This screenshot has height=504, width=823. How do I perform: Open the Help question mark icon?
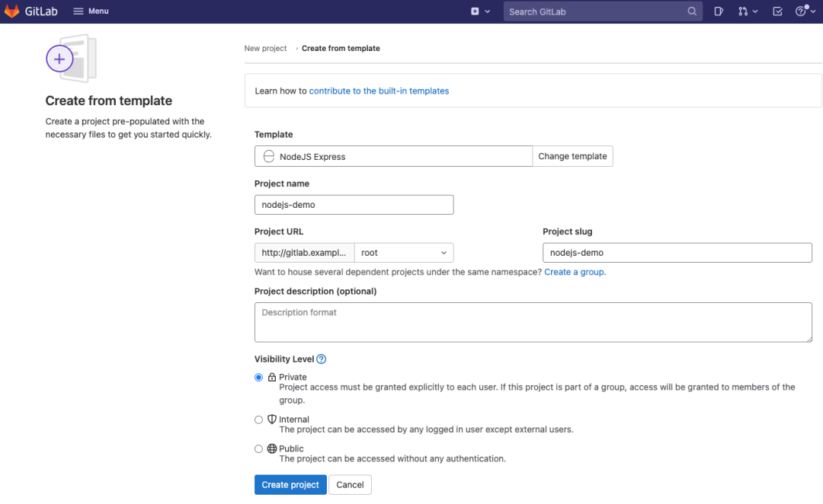800,11
